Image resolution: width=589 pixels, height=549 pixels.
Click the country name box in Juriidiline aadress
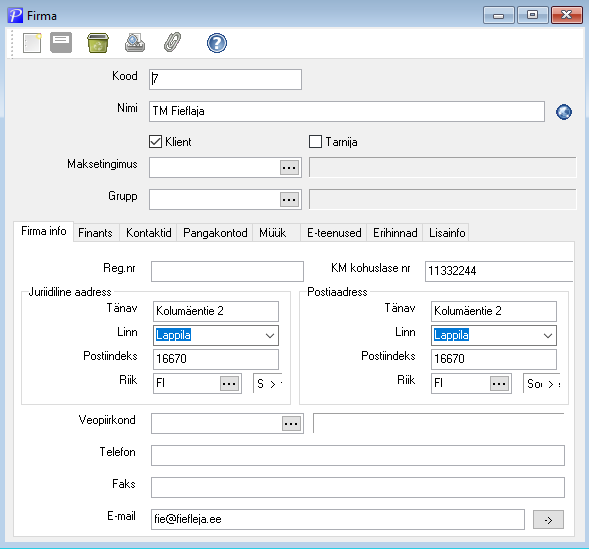tap(268, 383)
